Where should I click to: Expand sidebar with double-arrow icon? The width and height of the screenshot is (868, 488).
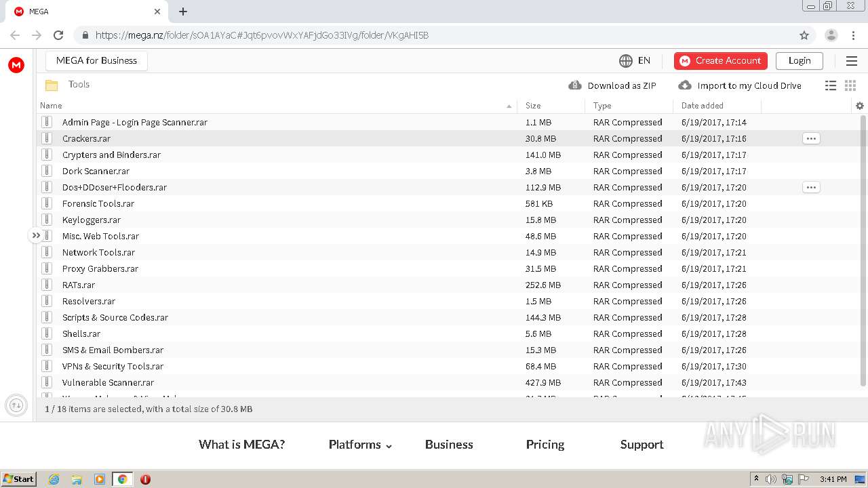click(36, 235)
